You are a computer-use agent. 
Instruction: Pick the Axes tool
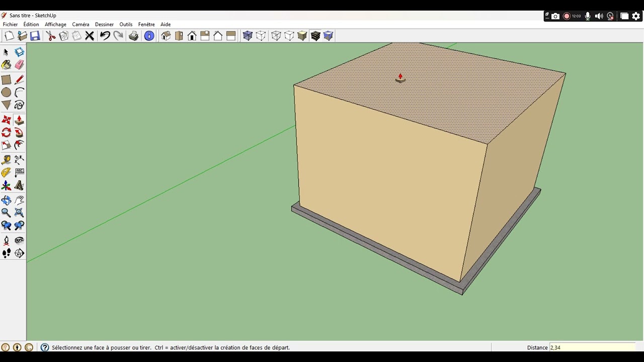pyautogui.click(x=6, y=186)
